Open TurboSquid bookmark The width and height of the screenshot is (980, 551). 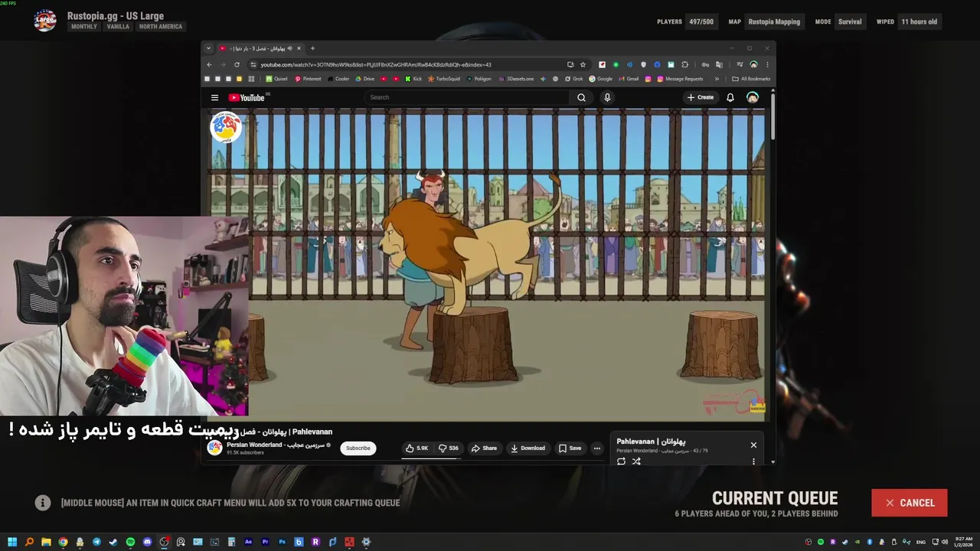point(444,79)
